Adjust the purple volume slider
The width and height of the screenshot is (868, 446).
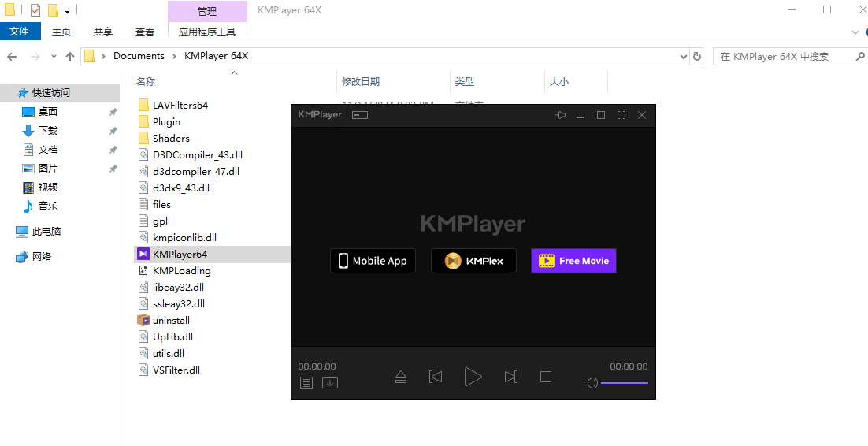click(x=625, y=383)
